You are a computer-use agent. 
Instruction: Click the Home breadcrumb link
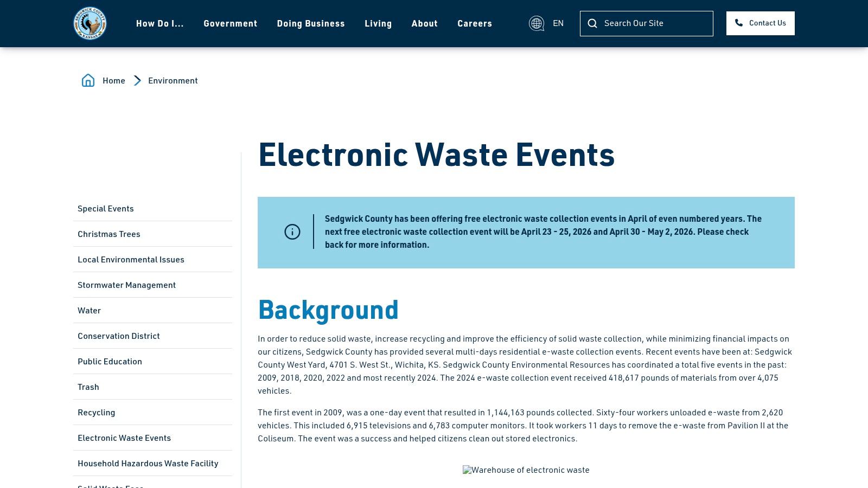coord(113,80)
